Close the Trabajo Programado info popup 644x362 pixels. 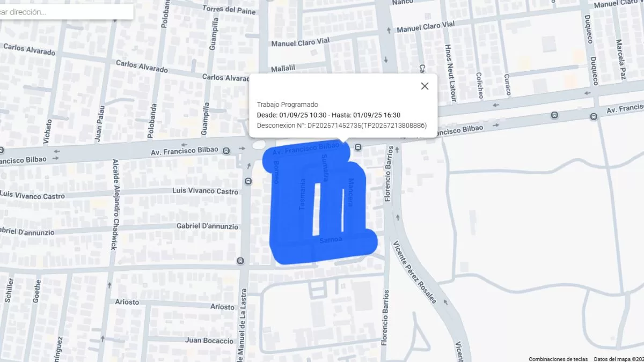(x=425, y=86)
